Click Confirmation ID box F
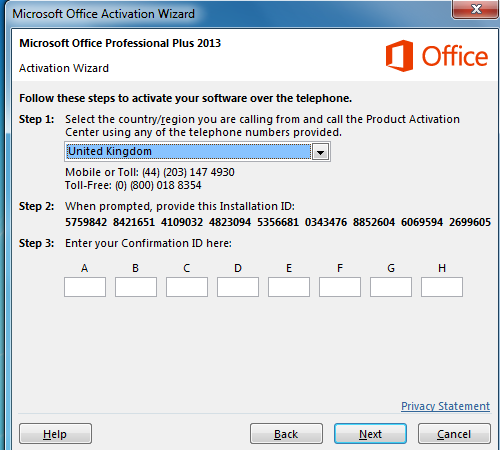This screenshot has width=500, height=450. (x=340, y=287)
